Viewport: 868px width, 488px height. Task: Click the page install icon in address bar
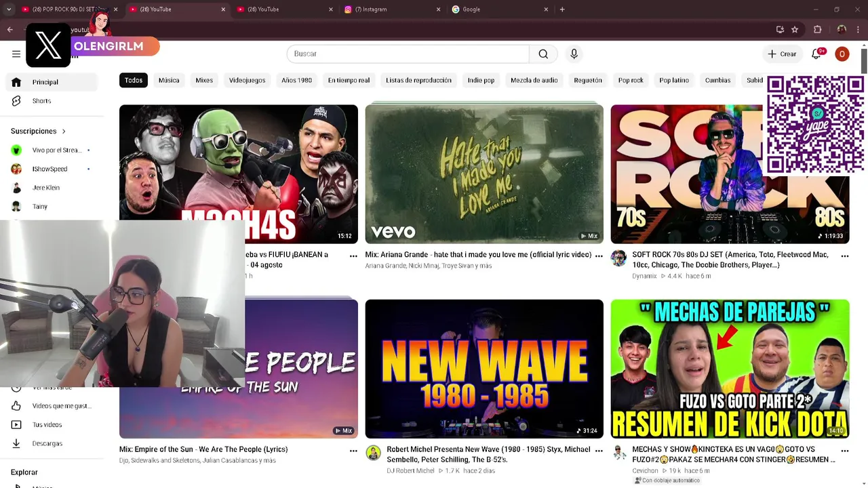point(780,29)
